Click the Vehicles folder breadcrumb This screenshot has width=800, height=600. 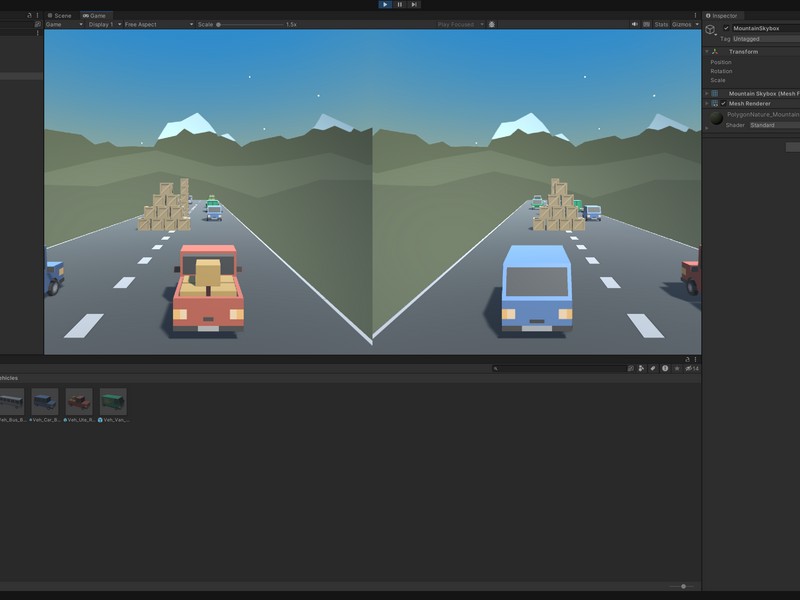pyautogui.click(x=9, y=378)
